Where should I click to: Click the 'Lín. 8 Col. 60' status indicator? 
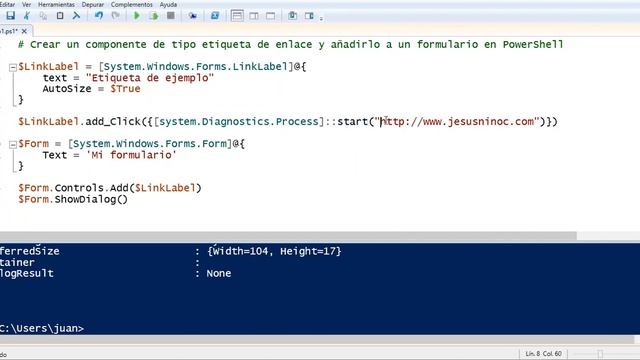tap(543, 354)
